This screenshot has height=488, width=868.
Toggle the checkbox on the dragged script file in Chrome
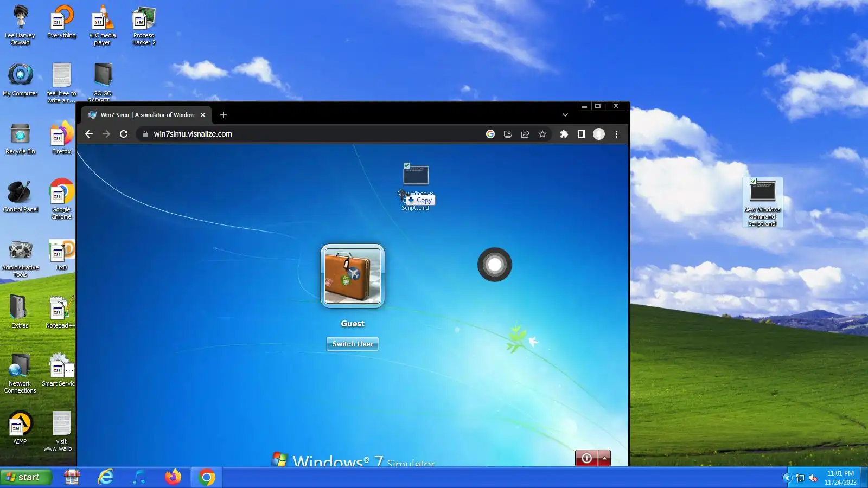[x=406, y=165]
